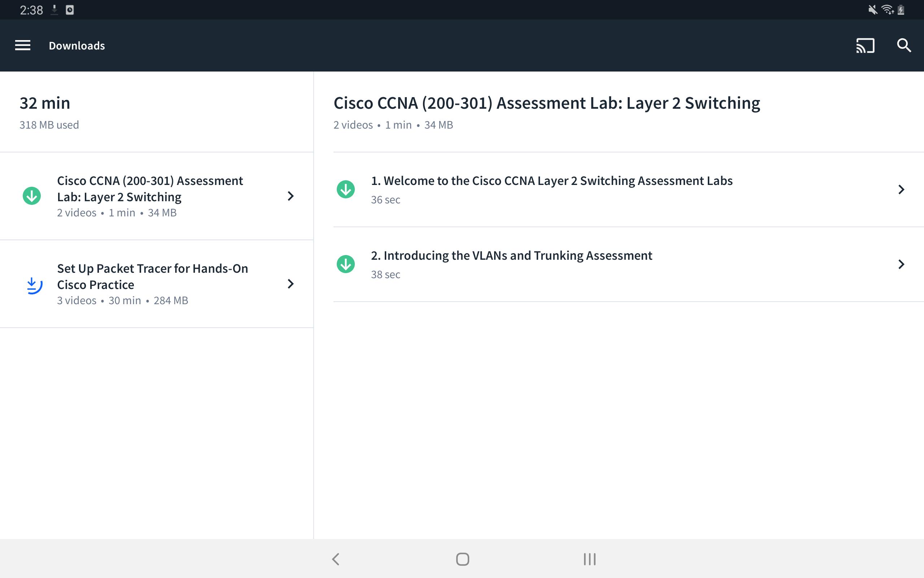This screenshot has height=578, width=924.
Task: Tap '3 videos • 30 min • 284 MB' details
Action: (123, 301)
